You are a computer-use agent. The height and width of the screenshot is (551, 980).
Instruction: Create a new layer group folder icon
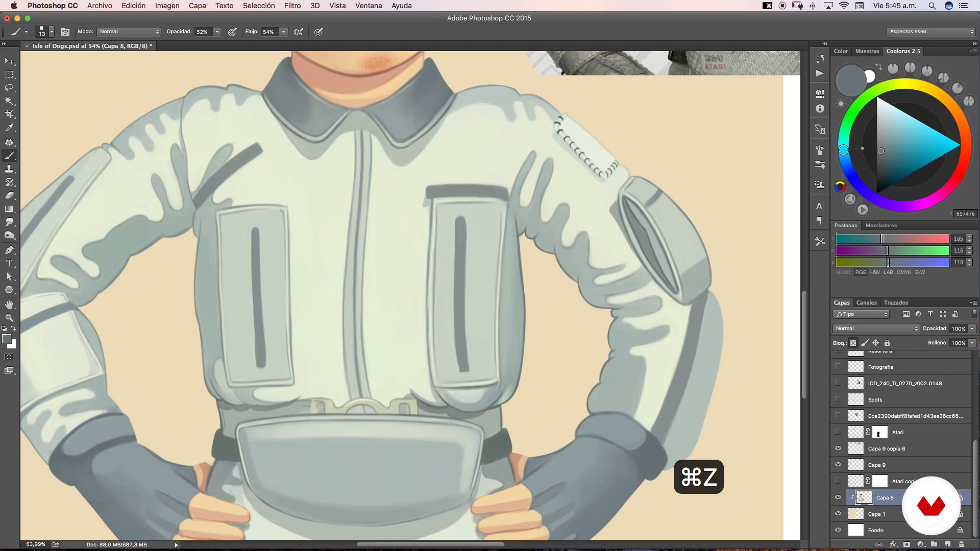(x=934, y=544)
